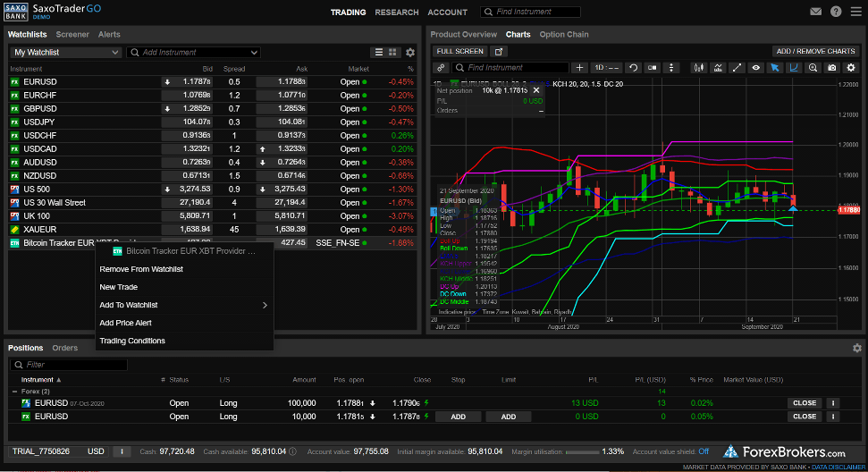Switch watchlist to grid view
This screenshot has height=472, width=868.
392,52
